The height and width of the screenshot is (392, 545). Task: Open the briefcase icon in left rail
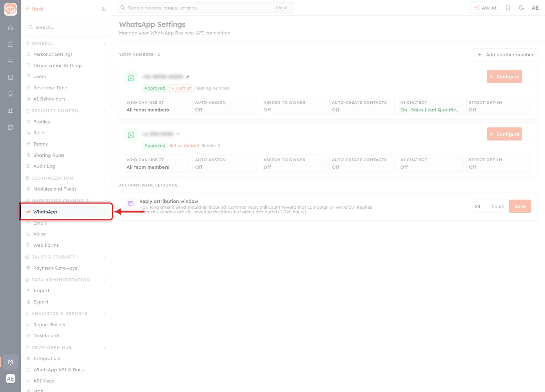[11, 44]
